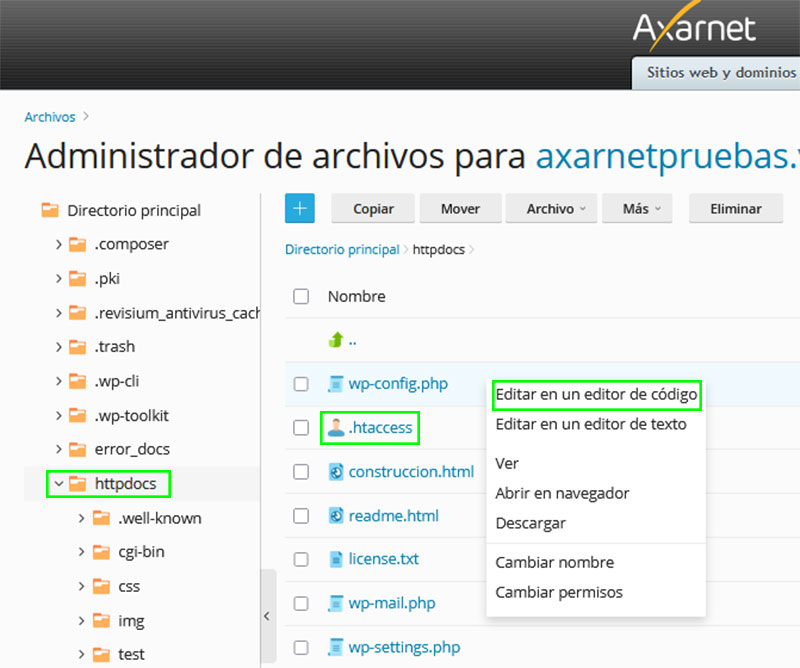The image size is (800, 668).
Task: Click the Directorio principal folder icon in tree
Action: (50, 210)
